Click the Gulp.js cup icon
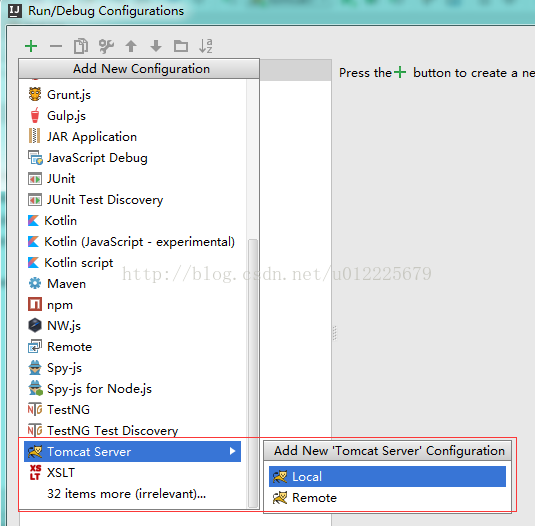Image resolution: width=535 pixels, height=526 pixels. coord(35,115)
